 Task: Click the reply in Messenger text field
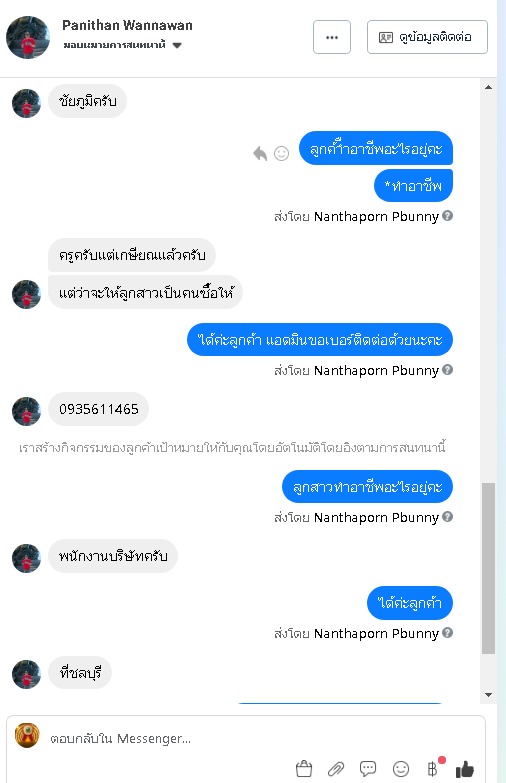point(260,739)
